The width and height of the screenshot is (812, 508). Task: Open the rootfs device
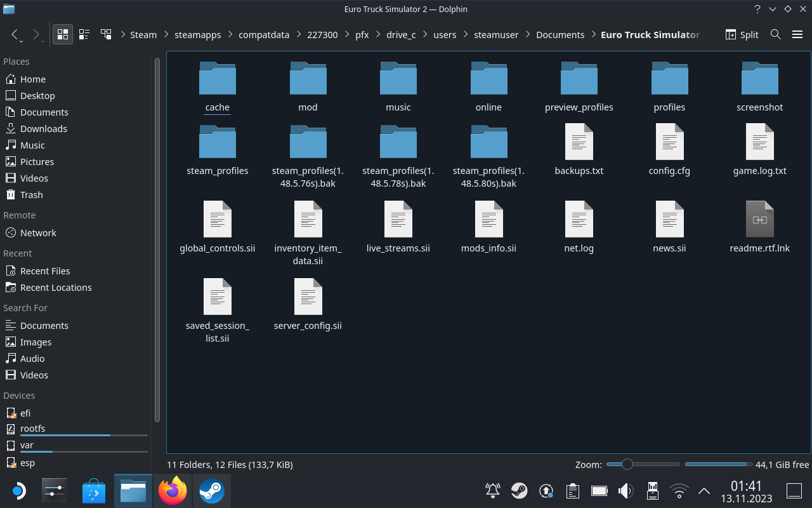coord(76,429)
